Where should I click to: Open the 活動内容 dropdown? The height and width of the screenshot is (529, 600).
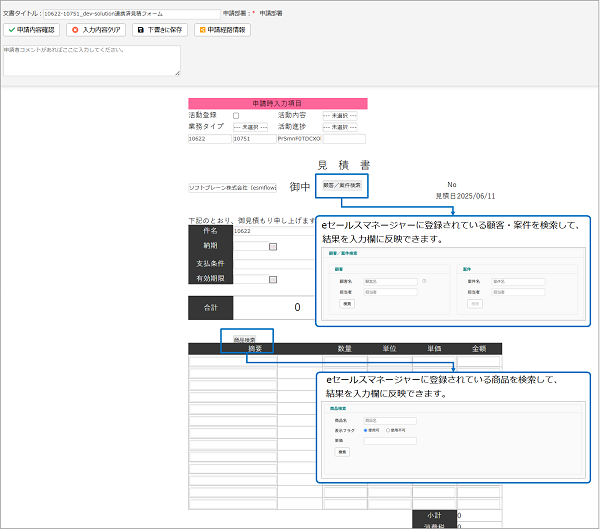click(x=339, y=116)
